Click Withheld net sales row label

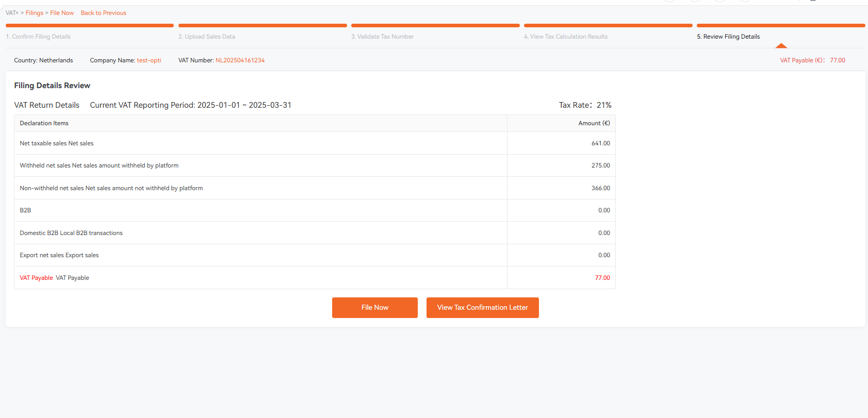pos(99,165)
